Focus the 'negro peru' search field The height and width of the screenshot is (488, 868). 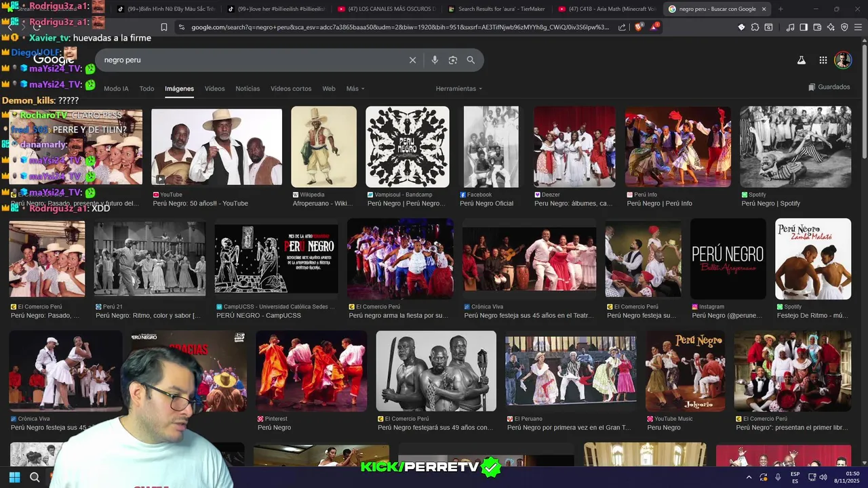coord(251,60)
